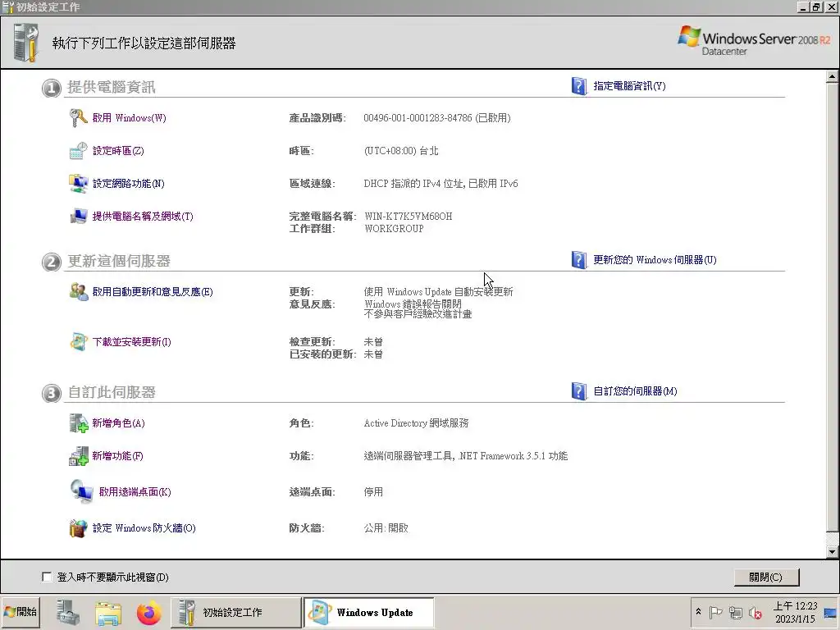Click the update shield icon for 下載並安裝更新
Viewport: 840px width, 630px height.
(x=78, y=342)
